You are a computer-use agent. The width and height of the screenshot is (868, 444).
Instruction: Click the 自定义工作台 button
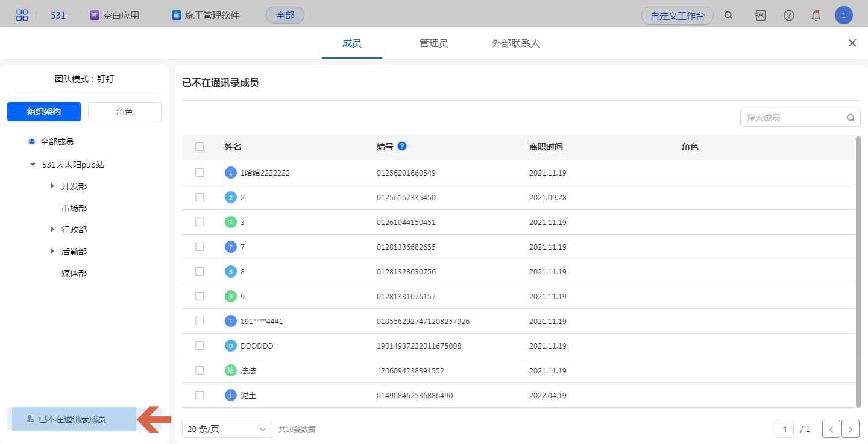click(x=677, y=16)
